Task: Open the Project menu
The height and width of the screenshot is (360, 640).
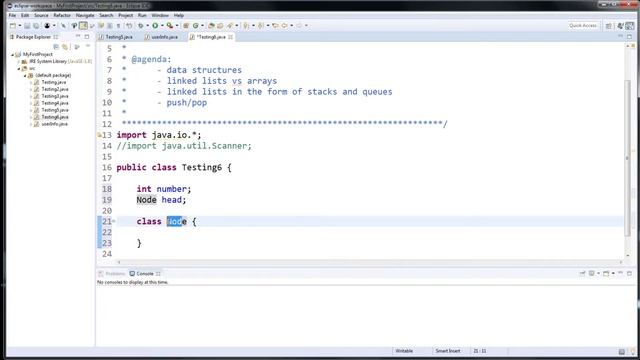Action: click(126, 15)
